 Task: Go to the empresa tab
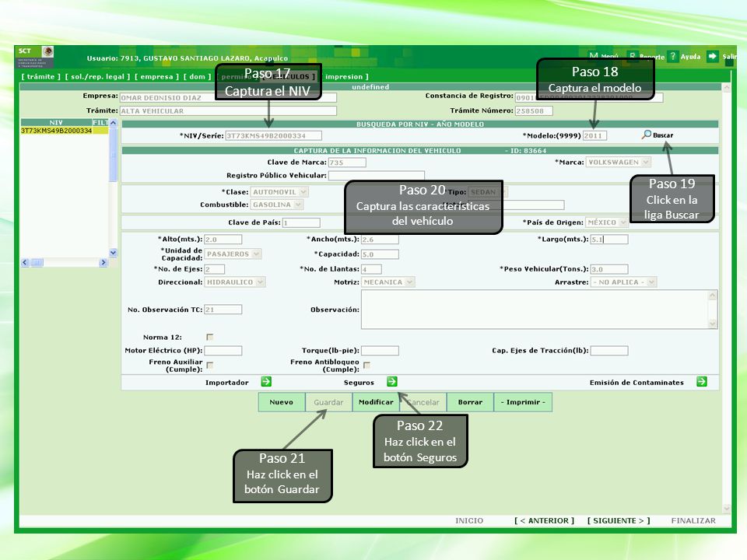(156, 77)
